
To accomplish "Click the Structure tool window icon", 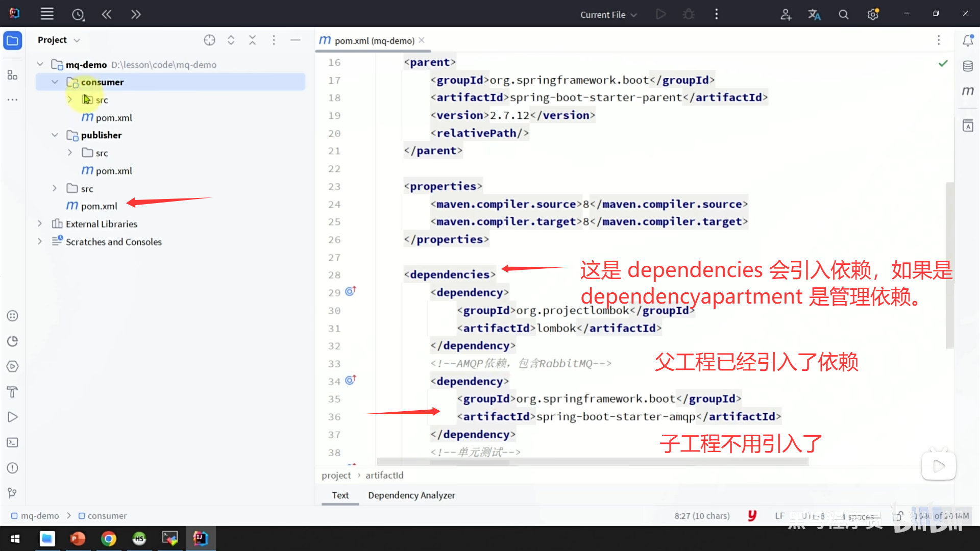I will click(x=12, y=75).
